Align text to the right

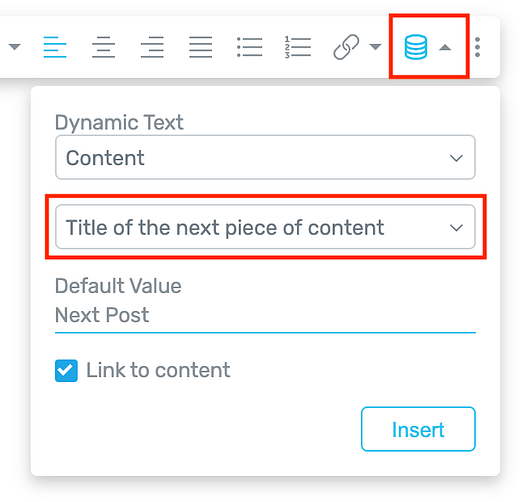click(152, 47)
